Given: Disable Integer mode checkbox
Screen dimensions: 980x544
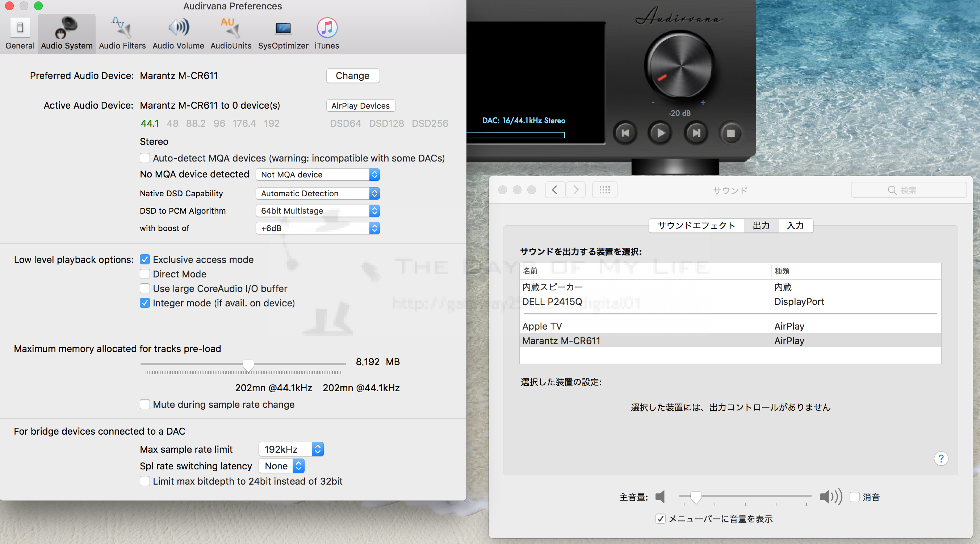Looking at the screenshot, I should coord(145,303).
